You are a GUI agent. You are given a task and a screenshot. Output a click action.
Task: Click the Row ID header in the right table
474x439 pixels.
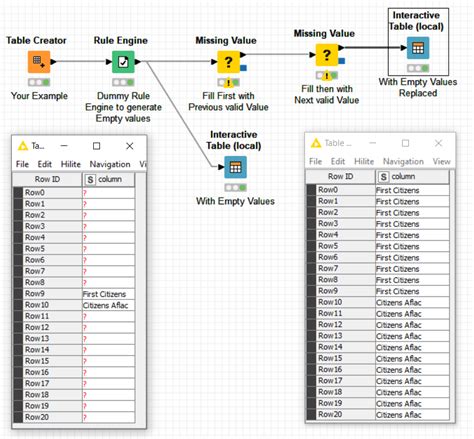pyautogui.click(x=340, y=177)
